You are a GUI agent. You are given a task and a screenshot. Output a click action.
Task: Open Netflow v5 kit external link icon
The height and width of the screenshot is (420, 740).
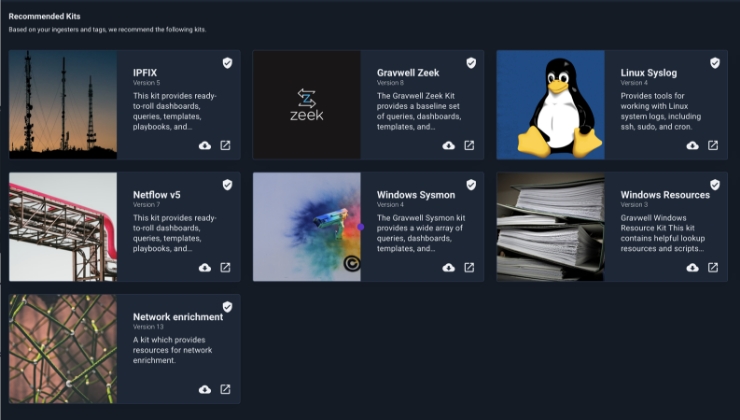pos(226,268)
